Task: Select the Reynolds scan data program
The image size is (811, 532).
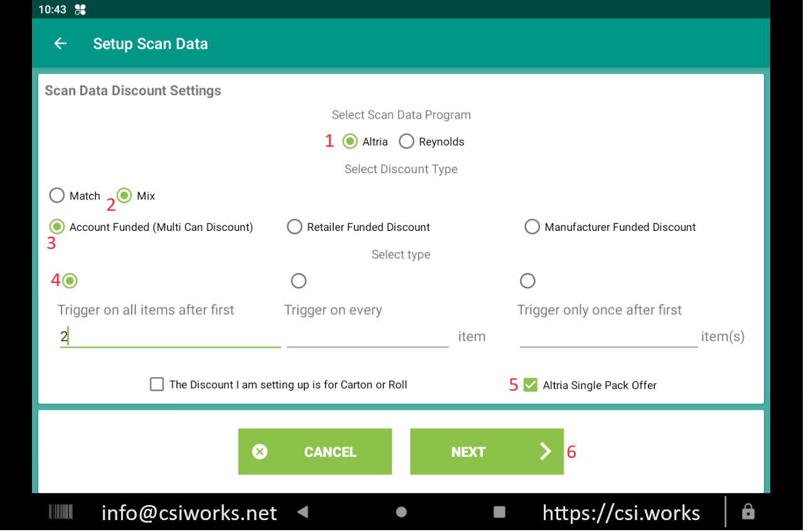Action: click(x=406, y=141)
